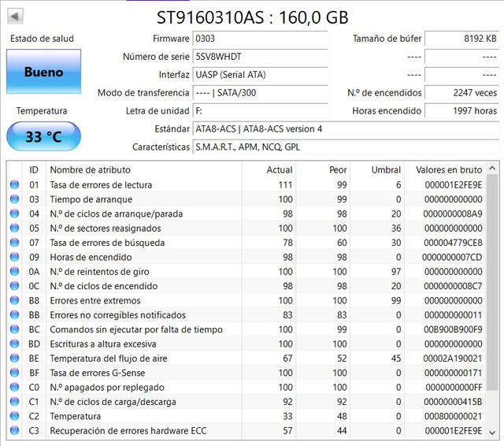Click status dot for attribute BD
This screenshot has width=504, height=446.
click(x=14, y=344)
